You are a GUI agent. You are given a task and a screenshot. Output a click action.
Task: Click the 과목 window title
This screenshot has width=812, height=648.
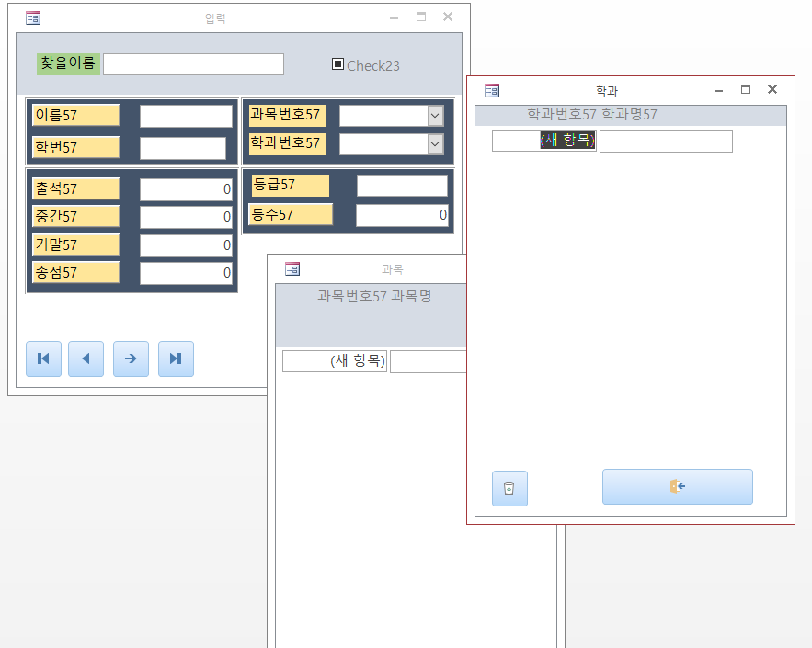(x=393, y=269)
